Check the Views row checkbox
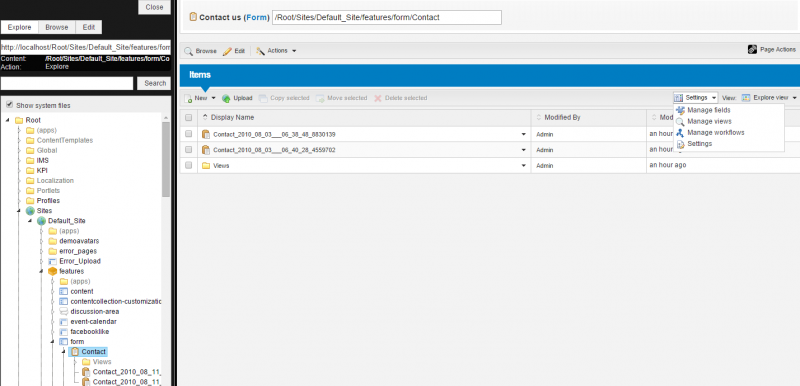The image size is (800, 386). 189,165
